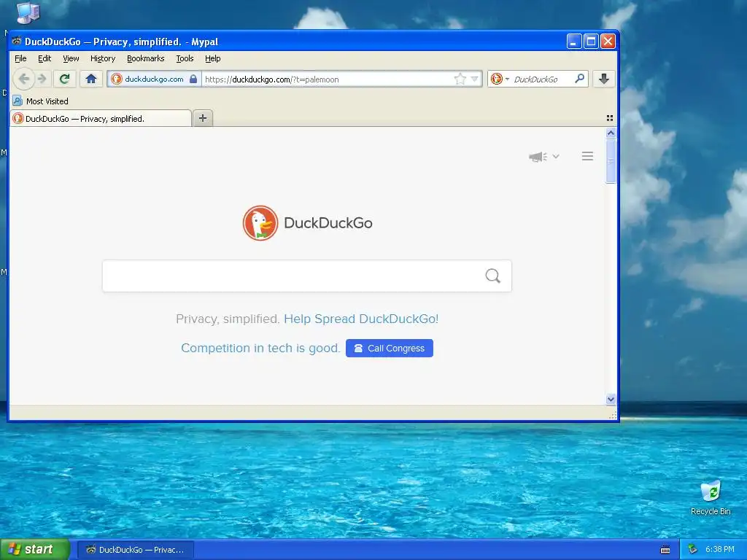Go forward with the forward arrow button
Viewport: 747px width, 560px height.
tap(42, 79)
